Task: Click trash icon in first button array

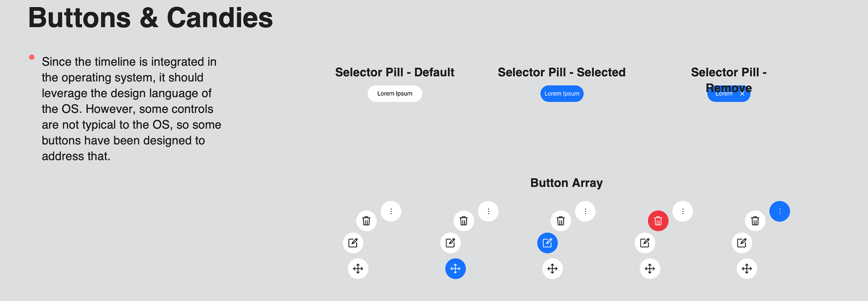Action: click(x=366, y=221)
